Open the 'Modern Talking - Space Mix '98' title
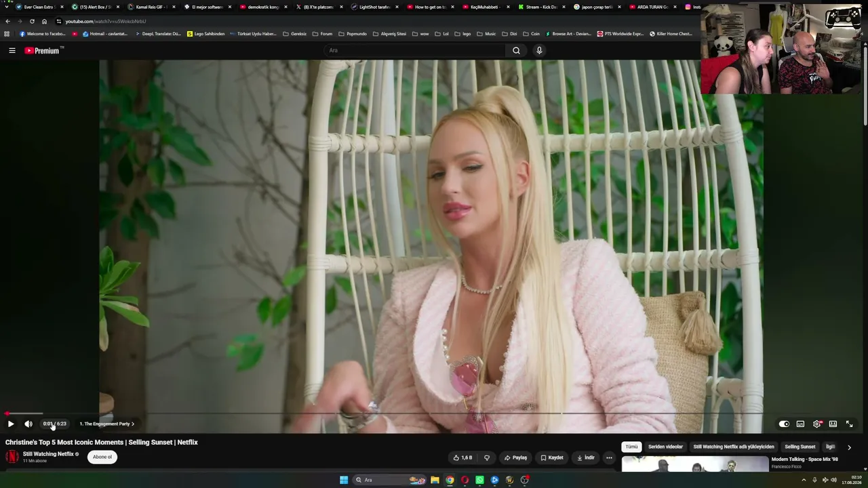 [x=805, y=460]
